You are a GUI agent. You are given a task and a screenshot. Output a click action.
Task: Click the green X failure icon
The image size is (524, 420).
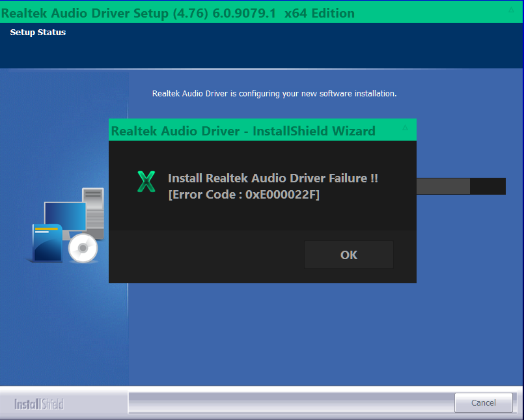point(146,183)
